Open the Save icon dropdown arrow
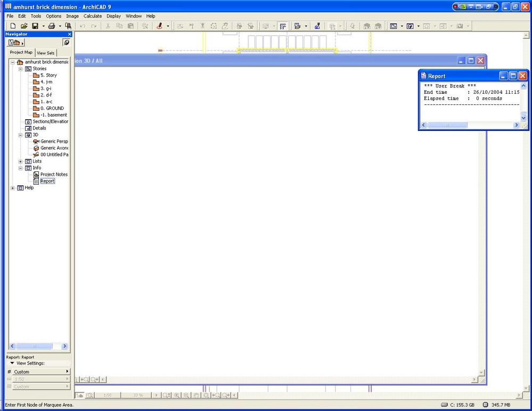This screenshot has height=411, width=532. [44, 26]
